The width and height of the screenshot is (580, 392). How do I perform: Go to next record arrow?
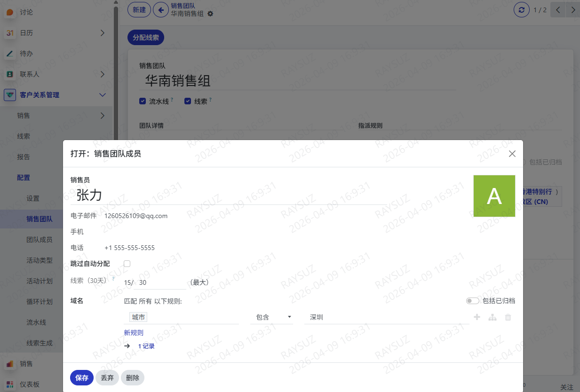(x=572, y=9)
